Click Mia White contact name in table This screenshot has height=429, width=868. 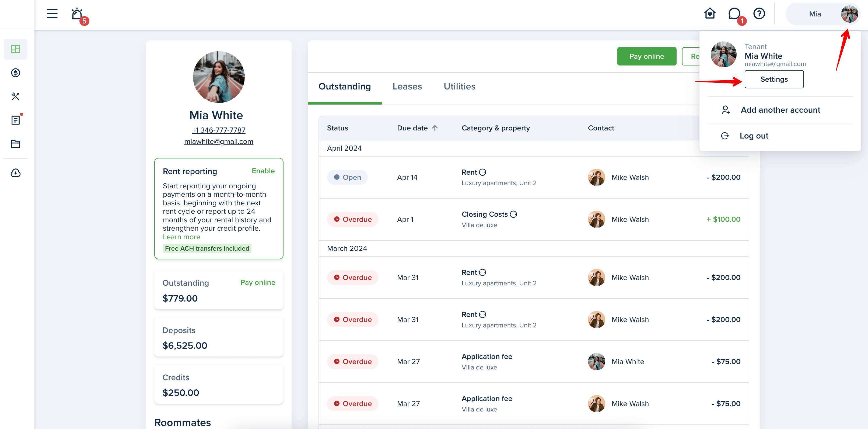tap(628, 362)
